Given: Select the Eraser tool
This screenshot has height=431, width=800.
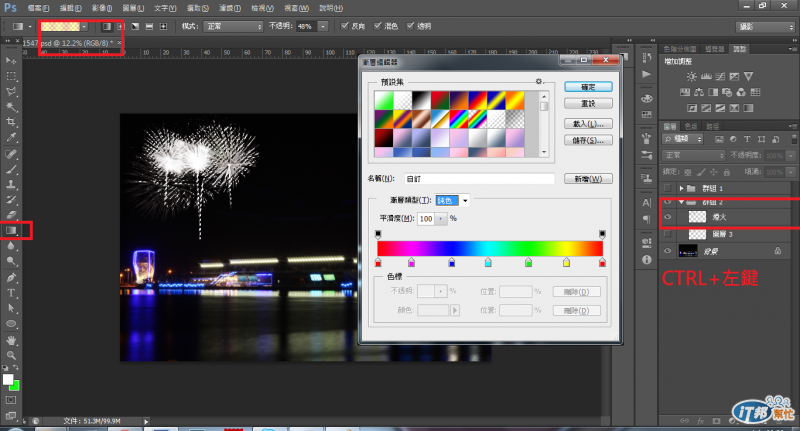Looking at the screenshot, I should click(x=11, y=215).
